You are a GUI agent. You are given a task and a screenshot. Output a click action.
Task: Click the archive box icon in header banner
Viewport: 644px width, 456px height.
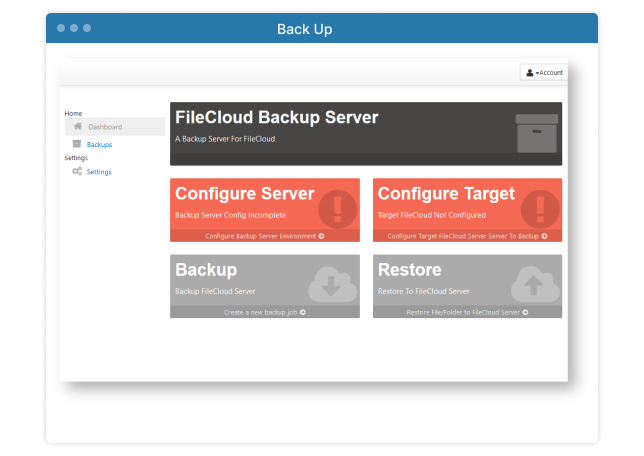tap(537, 134)
